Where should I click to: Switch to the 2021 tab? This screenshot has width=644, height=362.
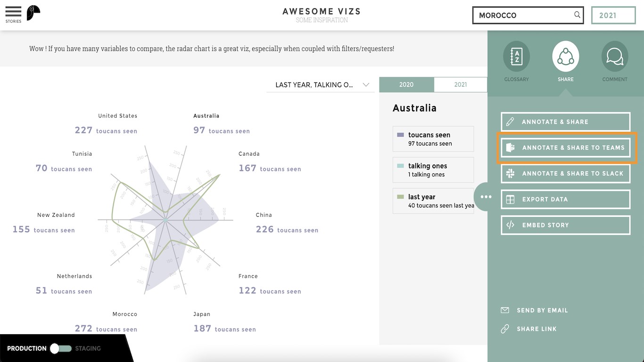tap(460, 85)
